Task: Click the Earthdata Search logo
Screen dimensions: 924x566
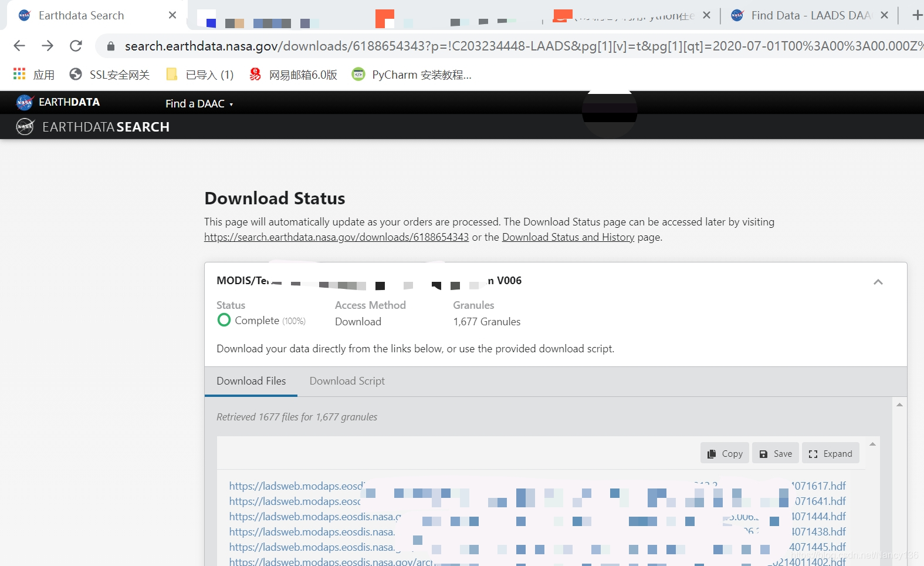Action: 93,127
